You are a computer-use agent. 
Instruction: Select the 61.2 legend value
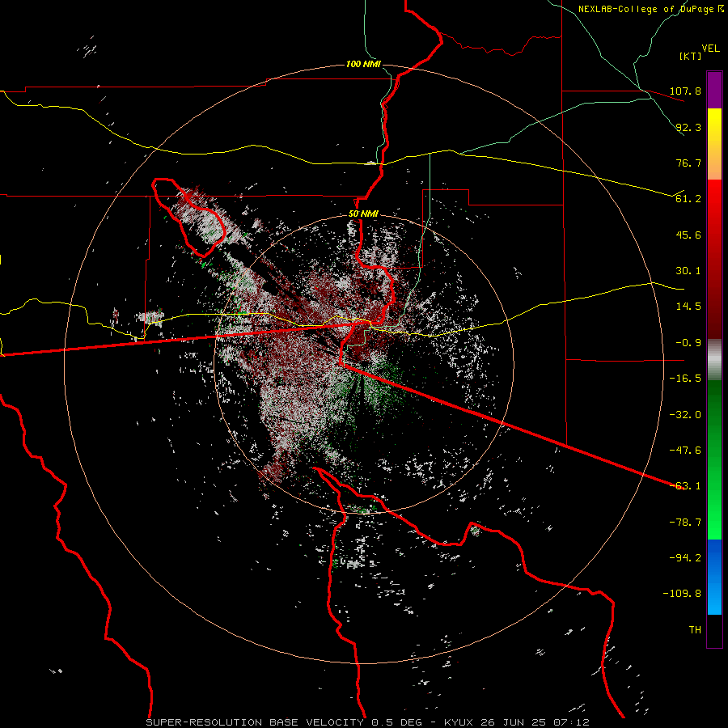[x=688, y=199]
